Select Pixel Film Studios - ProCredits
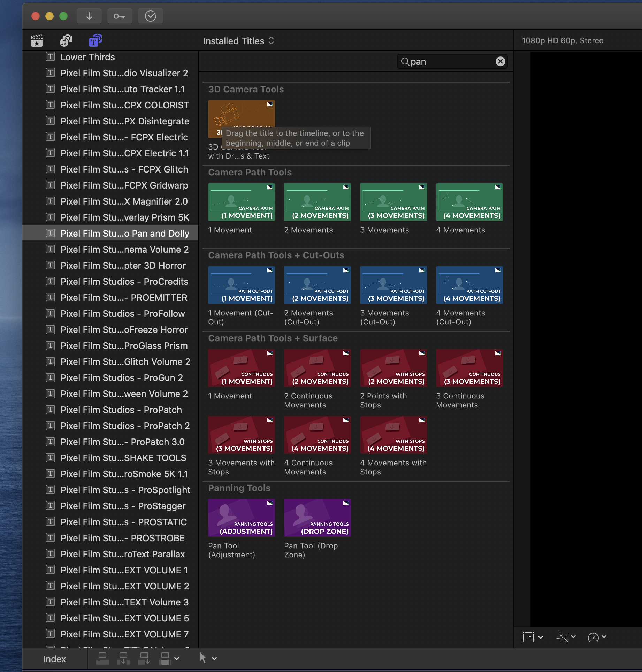 pyautogui.click(x=110, y=282)
